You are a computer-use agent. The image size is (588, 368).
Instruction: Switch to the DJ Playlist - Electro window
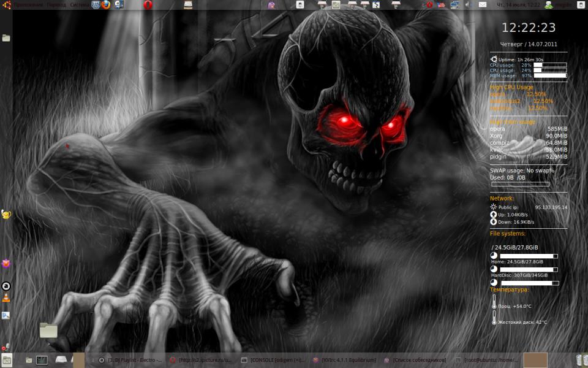tap(130, 360)
